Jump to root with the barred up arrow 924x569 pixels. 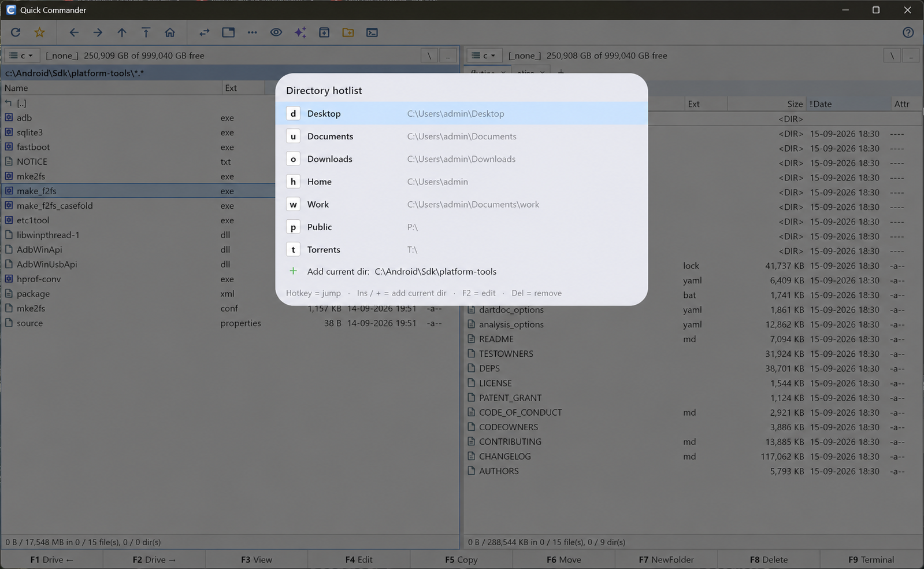(146, 32)
